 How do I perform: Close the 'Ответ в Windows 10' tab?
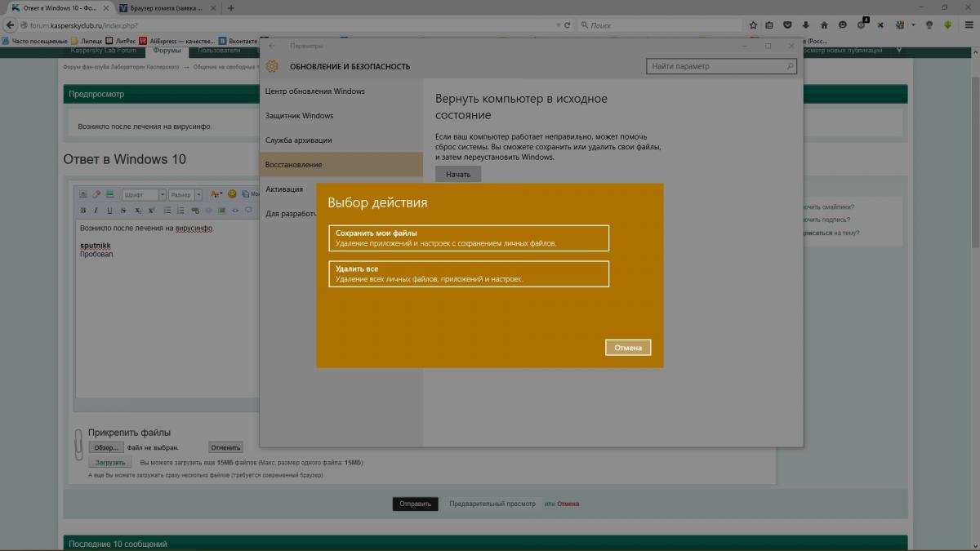click(x=105, y=7)
